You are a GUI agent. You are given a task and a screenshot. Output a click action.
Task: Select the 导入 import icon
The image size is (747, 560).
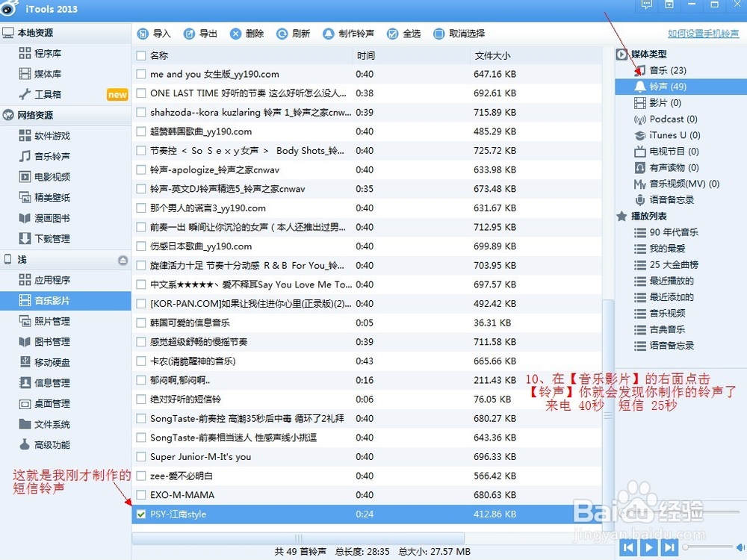(142, 33)
